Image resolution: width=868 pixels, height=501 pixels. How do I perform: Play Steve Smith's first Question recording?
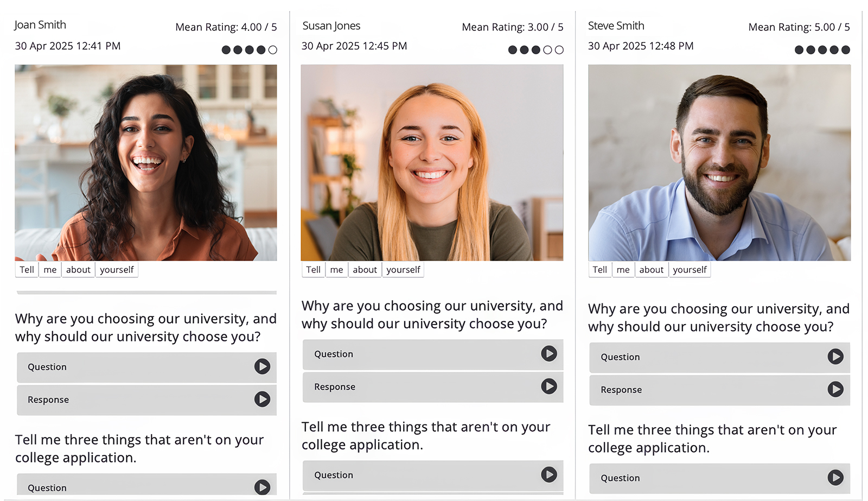coord(835,357)
